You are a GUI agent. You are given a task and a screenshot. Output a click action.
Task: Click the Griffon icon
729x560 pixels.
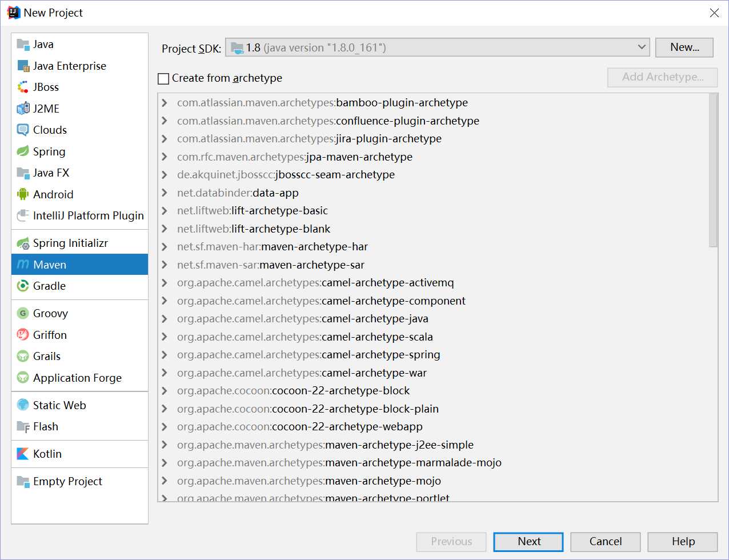pos(23,335)
